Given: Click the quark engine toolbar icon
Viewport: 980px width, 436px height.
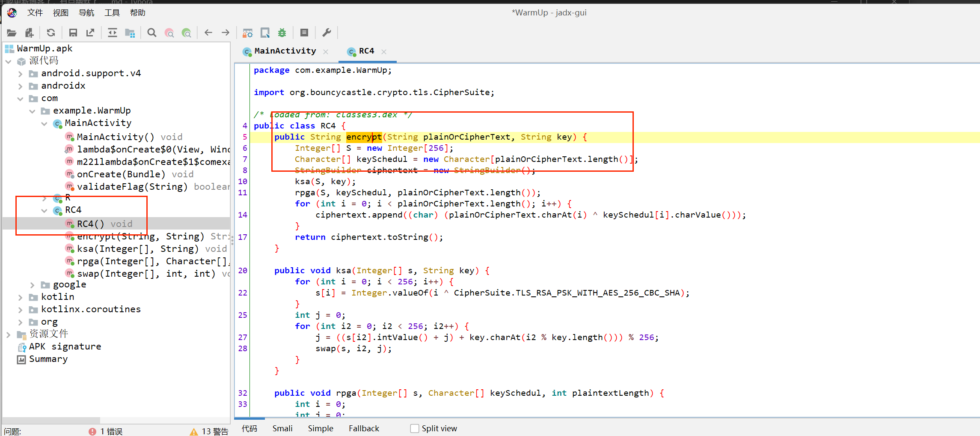Looking at the screenshot, I should (265, 33).
